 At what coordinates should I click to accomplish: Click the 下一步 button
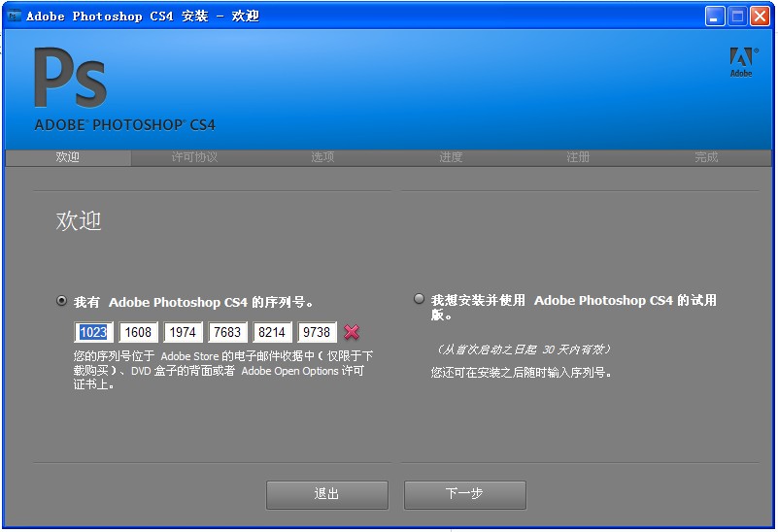(x=465, y=494)
